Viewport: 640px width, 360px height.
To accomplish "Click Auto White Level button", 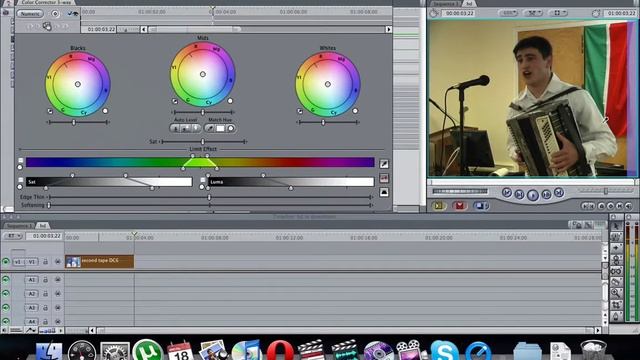I will pyautogui.click(x=196, y=128).
